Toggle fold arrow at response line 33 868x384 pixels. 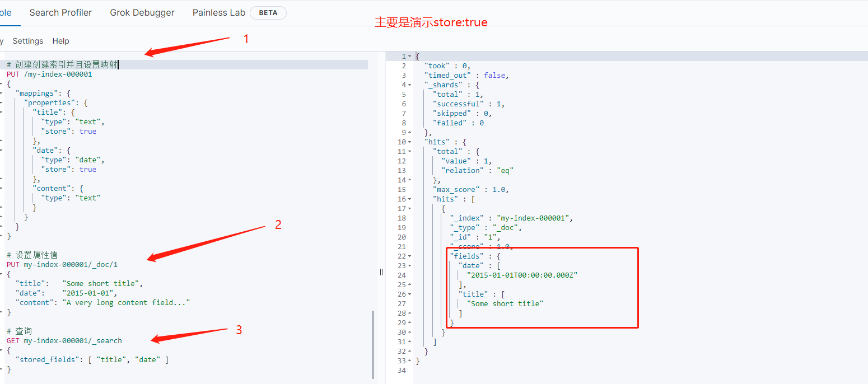[x=409, y=361]
